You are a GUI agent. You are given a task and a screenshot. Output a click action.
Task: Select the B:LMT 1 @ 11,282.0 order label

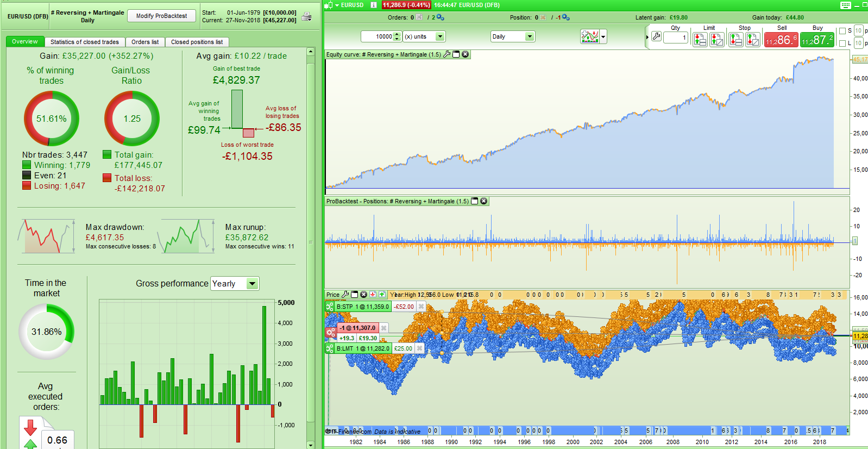(363, 348)
